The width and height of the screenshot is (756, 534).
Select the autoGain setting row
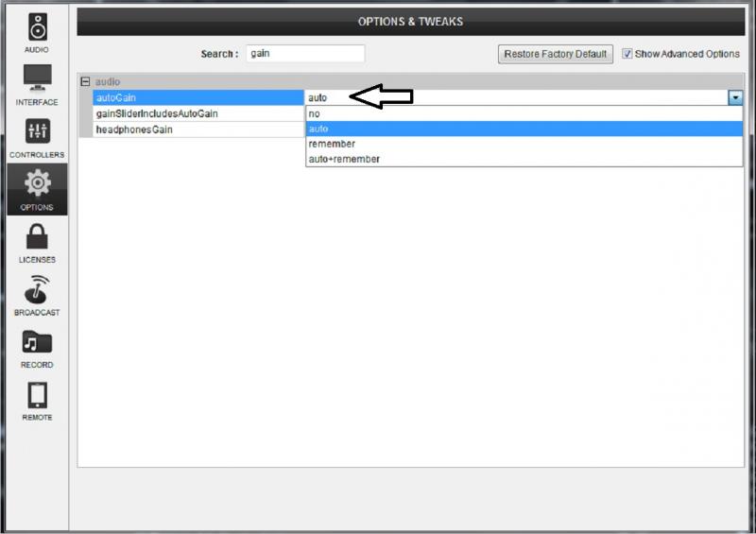198,98
